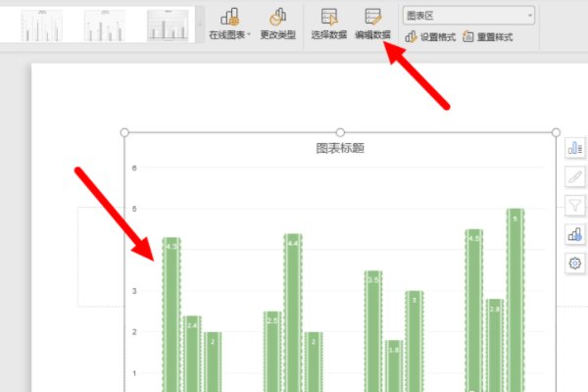588x392 pixels.
Task: Select the second chart style thumbnail
Action: (104, 25)
